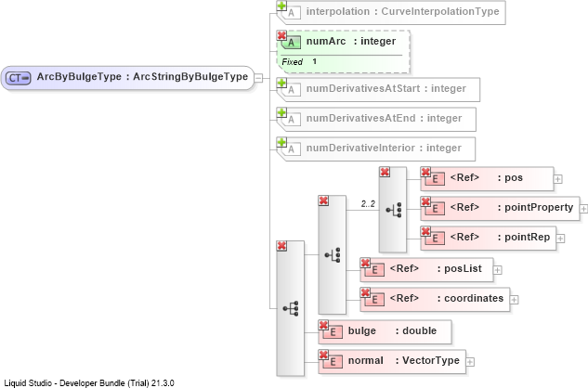Screen dimensions: 588x388
Task: Select the bulge : double element
Action: point(385,331)
